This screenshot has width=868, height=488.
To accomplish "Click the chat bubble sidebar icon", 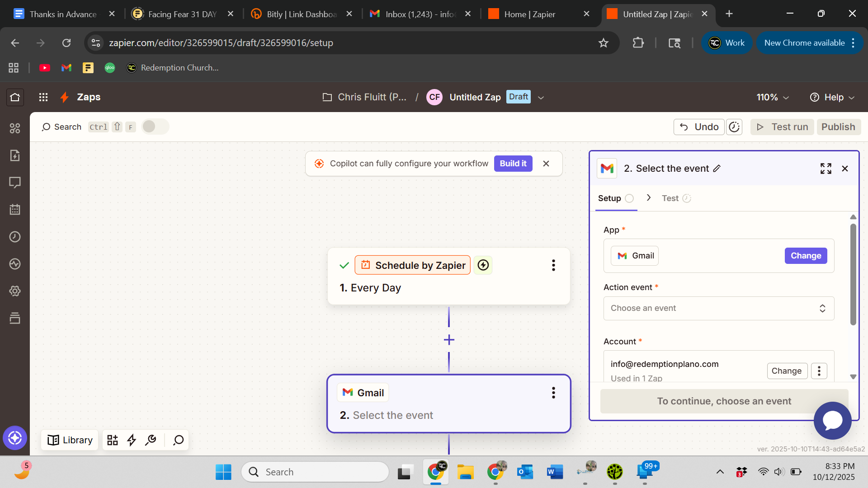I will click(15, 183).
